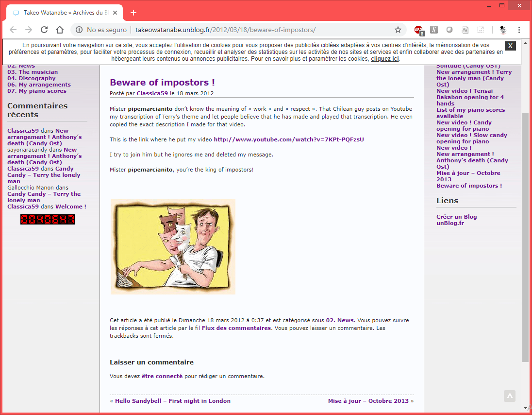
Task: Open '06. My arrangements' in sidebar menu
Action: 39,85
